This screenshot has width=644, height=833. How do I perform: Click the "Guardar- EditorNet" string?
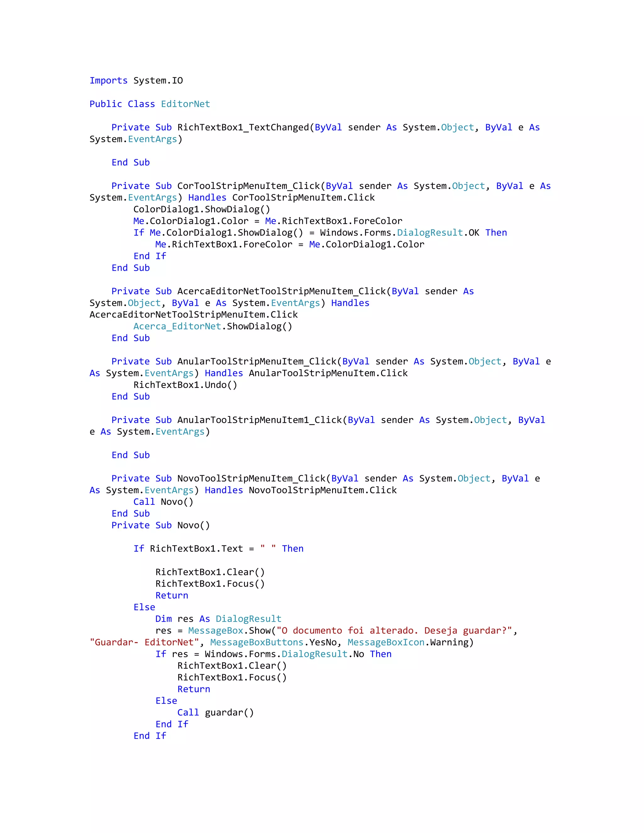(145, 643)
